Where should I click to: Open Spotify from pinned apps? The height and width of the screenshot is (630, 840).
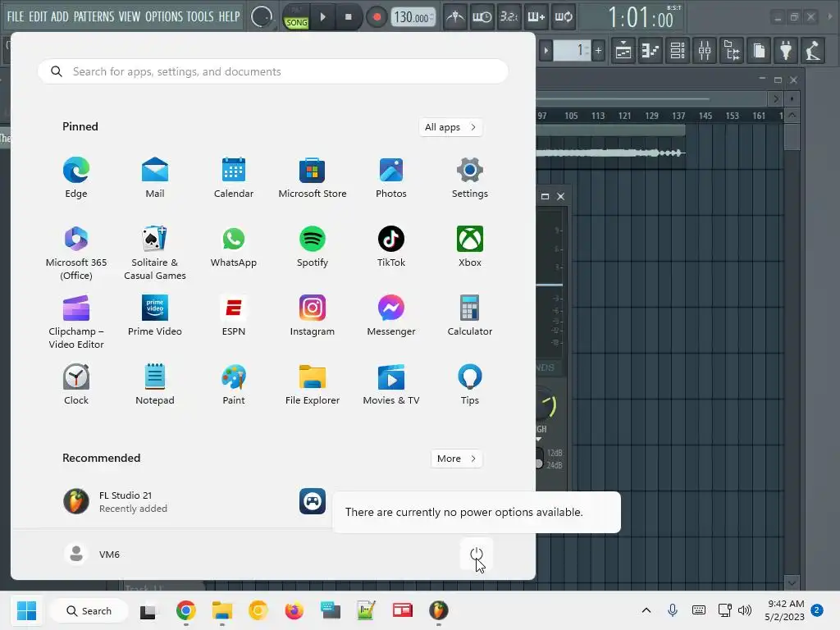(313, 247)
